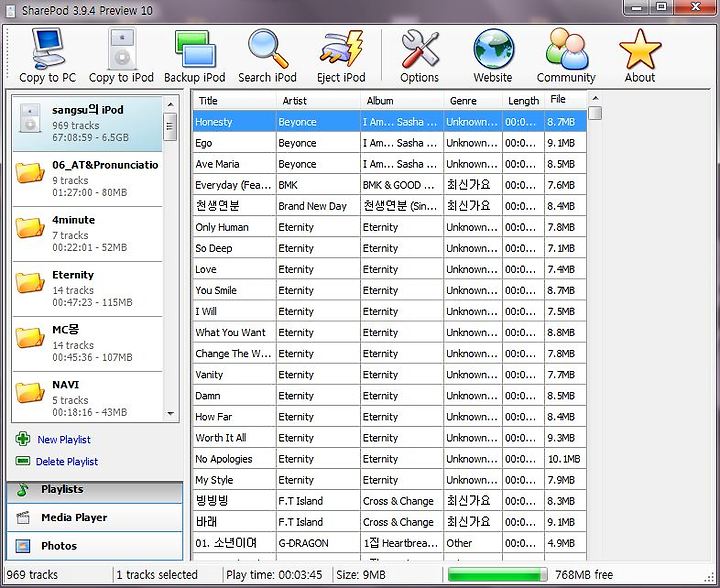
Task: Click the Copy to iPod icon
Action: (122, 49)
